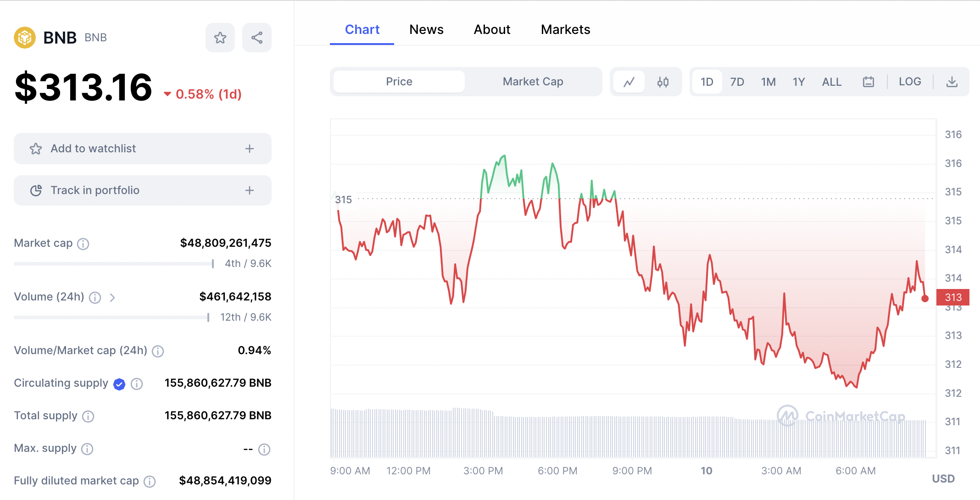
Task: Click the plus icon on Track in portfolio
Action: click(250, 190)
